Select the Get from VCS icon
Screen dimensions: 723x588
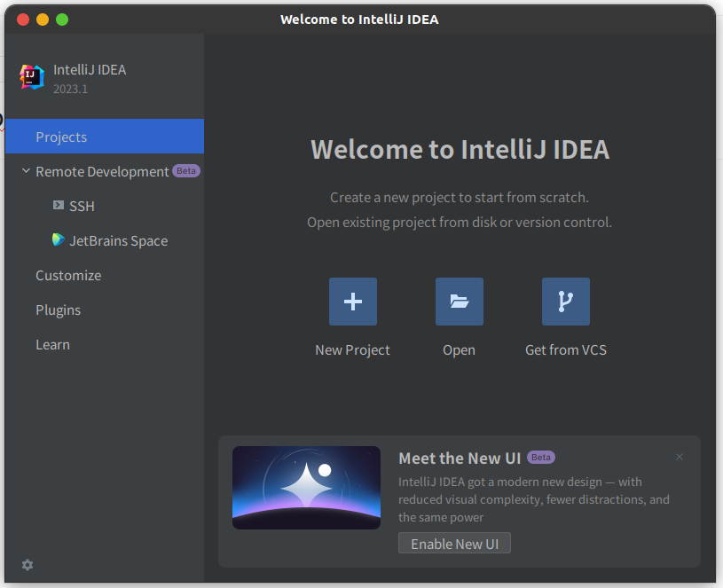(x=565, y=302)
